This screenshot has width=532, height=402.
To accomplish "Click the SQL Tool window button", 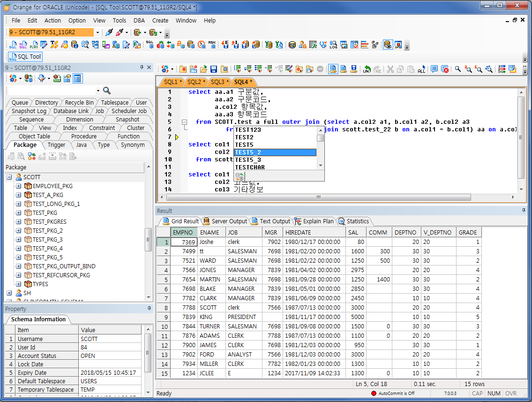I will [25, 57].
